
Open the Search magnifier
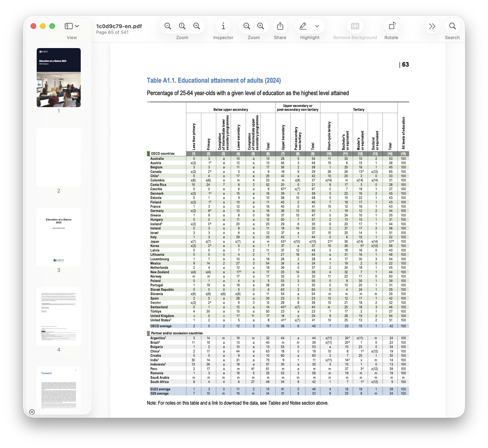coord(452,26)
